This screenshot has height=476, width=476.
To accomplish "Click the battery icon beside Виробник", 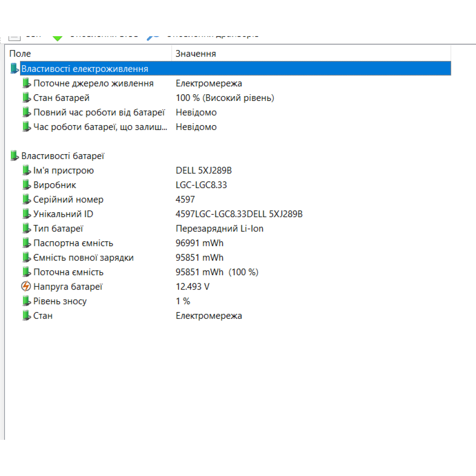I will (x=26, y=185).
